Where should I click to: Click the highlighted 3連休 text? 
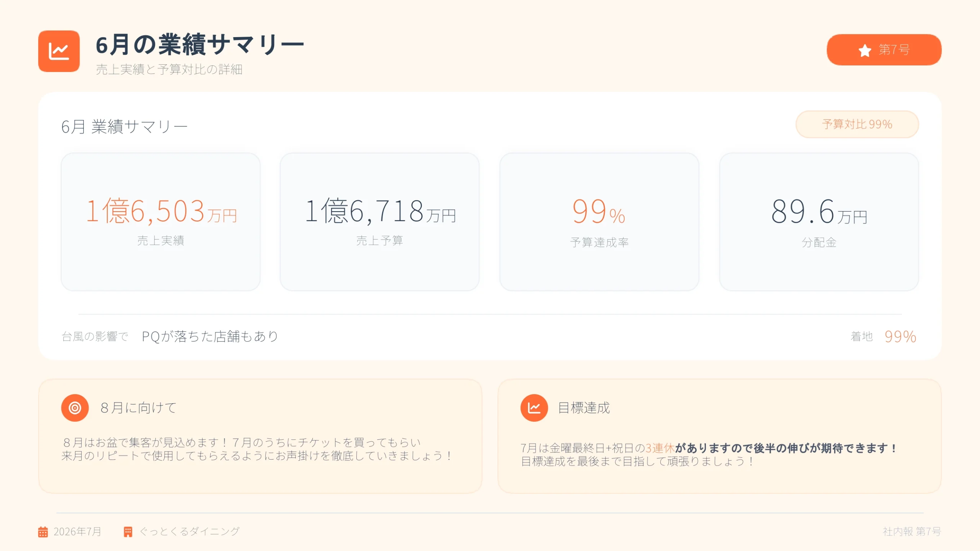pos(660,448)
